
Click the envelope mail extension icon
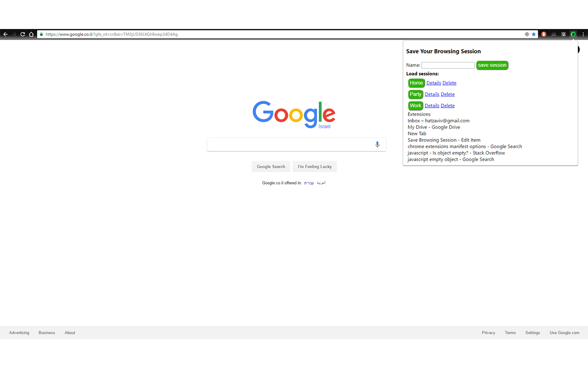tap(554, 34)
